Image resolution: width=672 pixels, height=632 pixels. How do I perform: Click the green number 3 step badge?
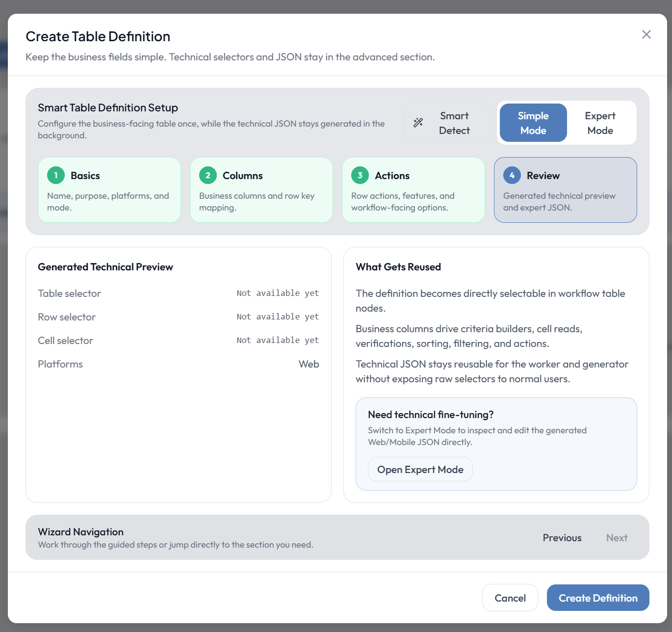click(x=360, y=175)
